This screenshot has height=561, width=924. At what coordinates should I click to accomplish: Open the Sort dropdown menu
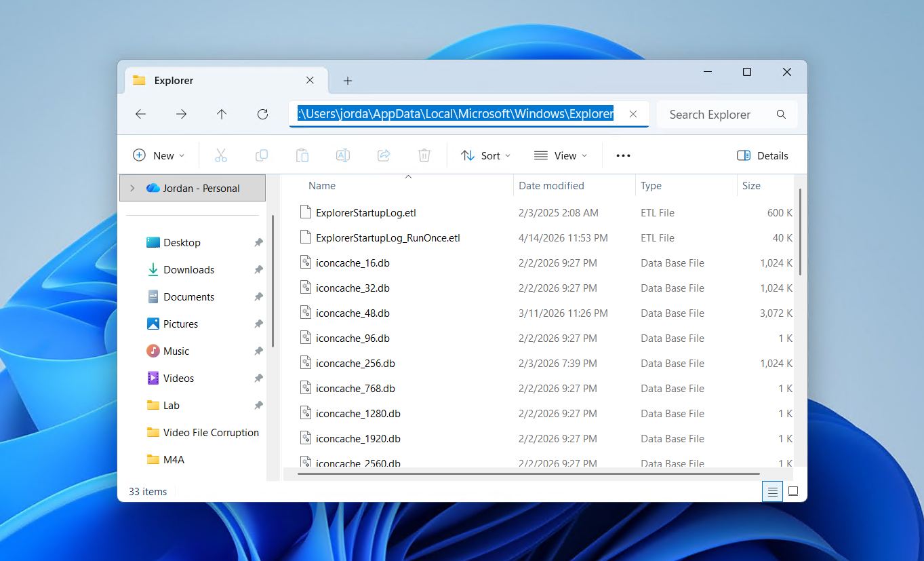pyautogui.click(x=485, y=155)
